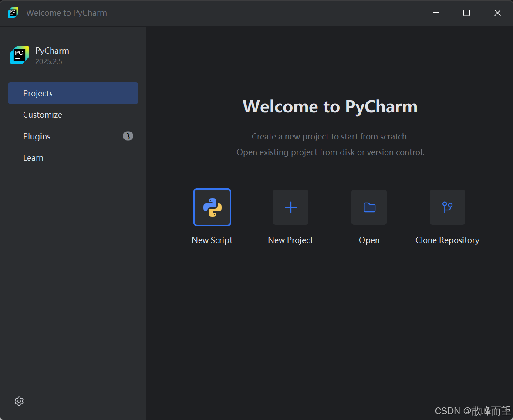The height and width of the screenshot is (420, 513).
Task: Click the Open folder icon
Action: [x=369, y=207]
